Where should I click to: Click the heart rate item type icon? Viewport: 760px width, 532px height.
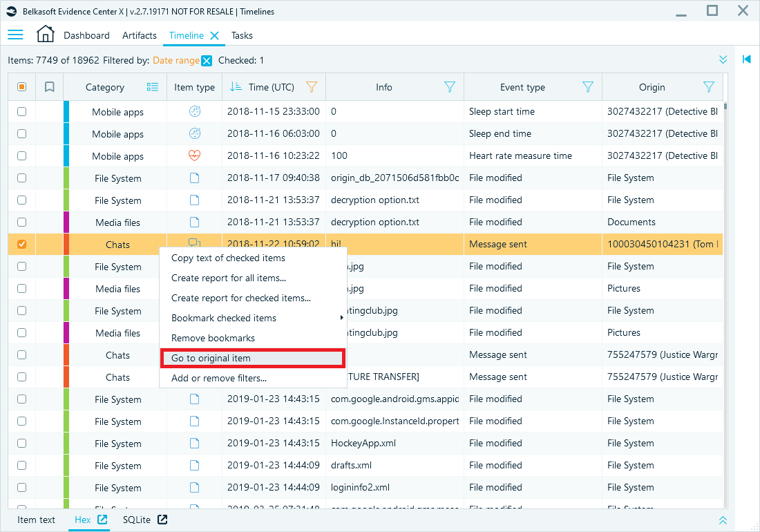(194, 155)
